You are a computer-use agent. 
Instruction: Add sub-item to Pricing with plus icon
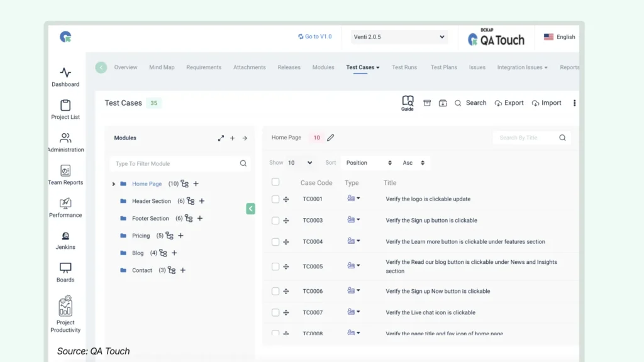click(180, 236)
